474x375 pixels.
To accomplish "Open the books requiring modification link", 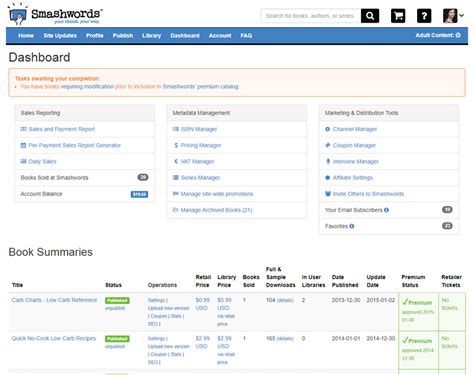I will (87, 87).
